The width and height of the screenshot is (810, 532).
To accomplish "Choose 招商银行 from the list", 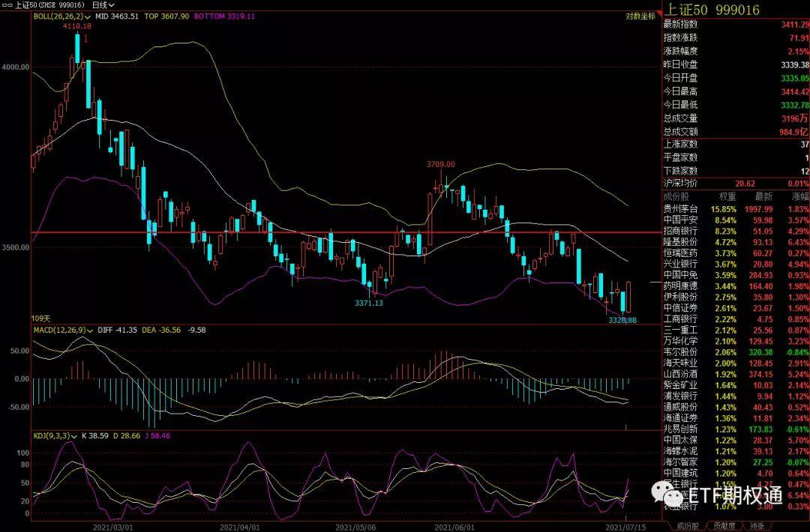I will click(x=680, y=233).
